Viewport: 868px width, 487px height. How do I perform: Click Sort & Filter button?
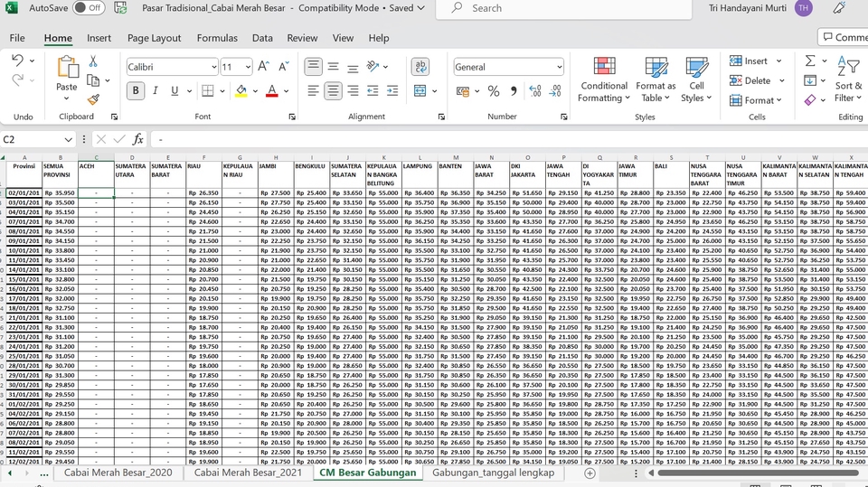click(849, 80)
